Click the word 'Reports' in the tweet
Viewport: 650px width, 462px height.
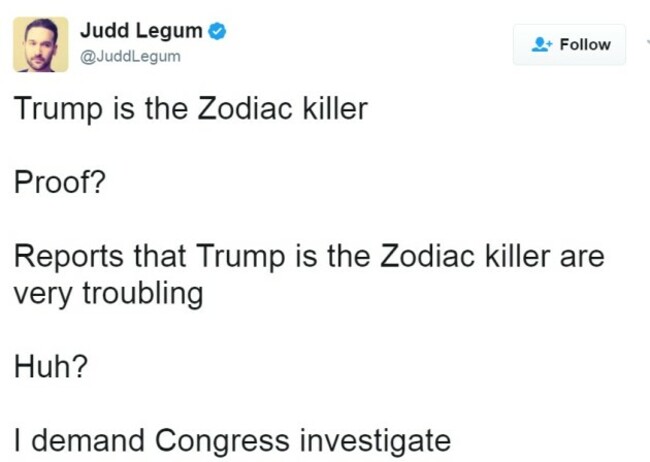click(68, 257)
